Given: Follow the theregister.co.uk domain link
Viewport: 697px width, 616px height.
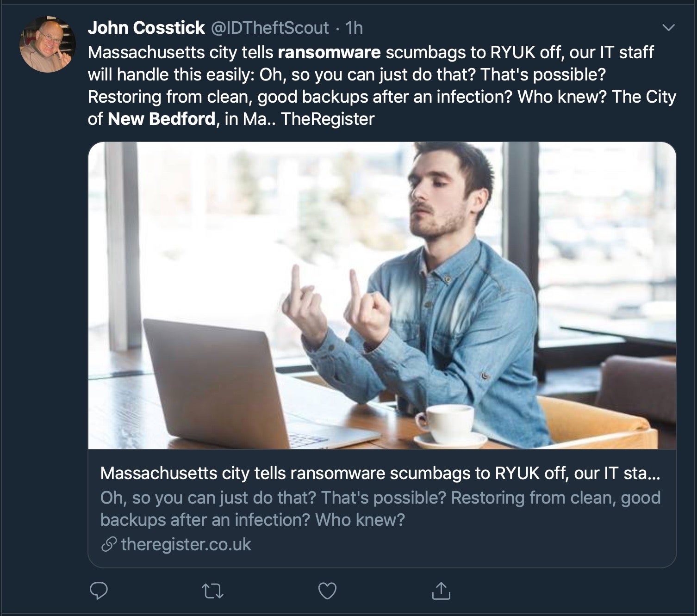Looking at the screenshot, I should click(186, 544).
